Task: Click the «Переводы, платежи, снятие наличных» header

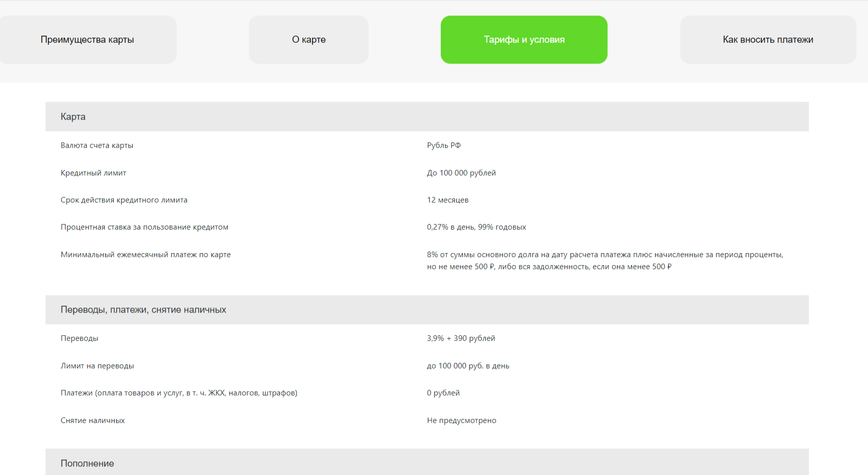Action: pos(143,310)
